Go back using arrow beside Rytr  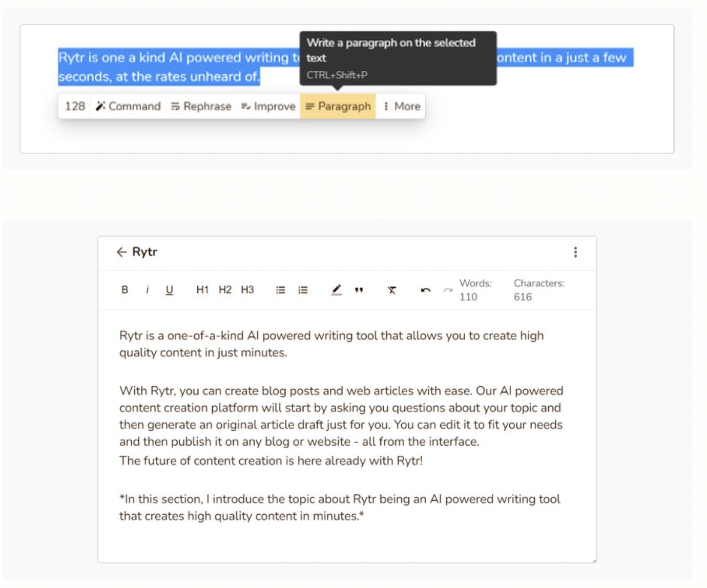point(121,252)
